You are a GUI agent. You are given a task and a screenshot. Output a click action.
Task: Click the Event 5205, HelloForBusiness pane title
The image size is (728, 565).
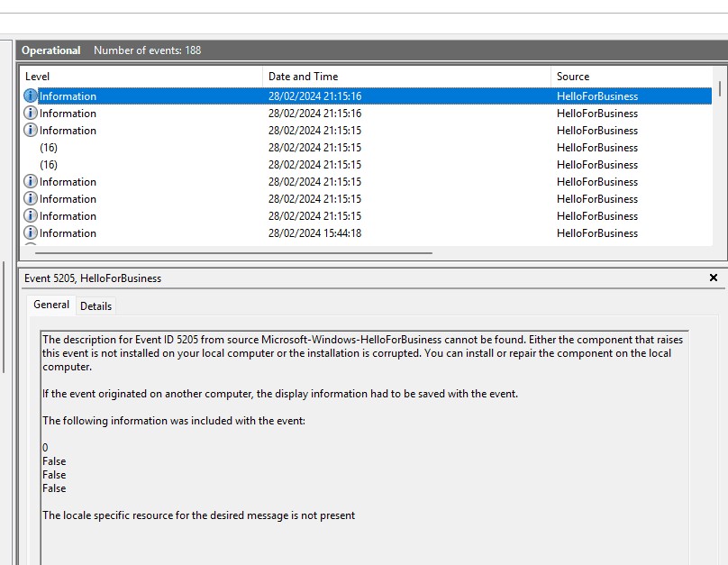pos(93,278)
